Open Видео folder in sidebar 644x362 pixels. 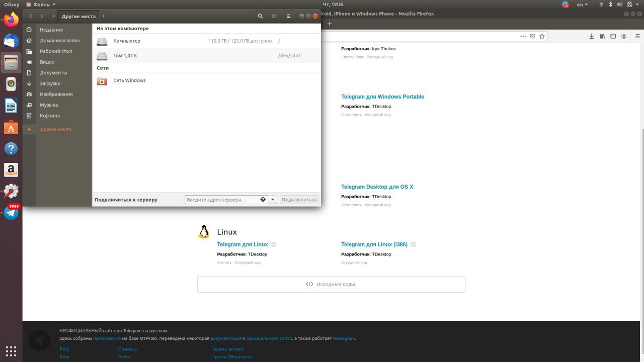(57, 62)
